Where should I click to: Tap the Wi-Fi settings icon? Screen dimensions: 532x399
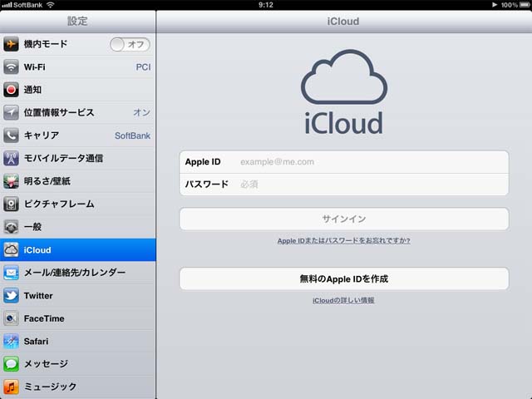click(11, 66)
